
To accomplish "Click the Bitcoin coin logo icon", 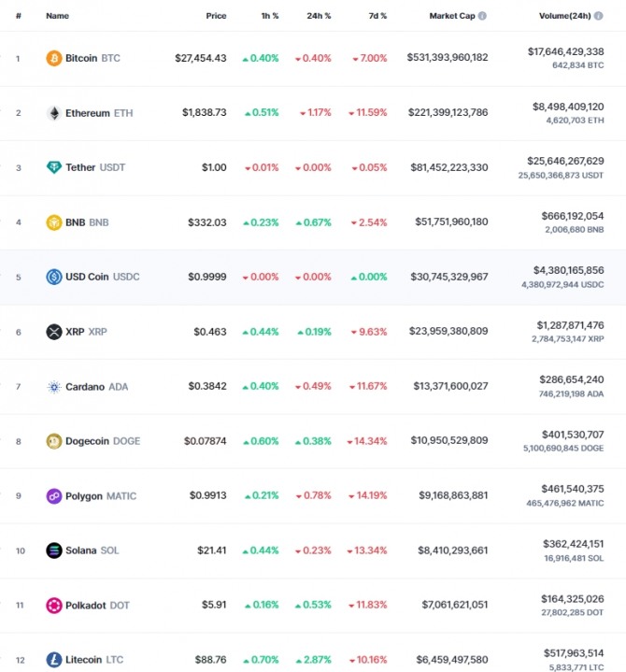I will click(54, 58).
